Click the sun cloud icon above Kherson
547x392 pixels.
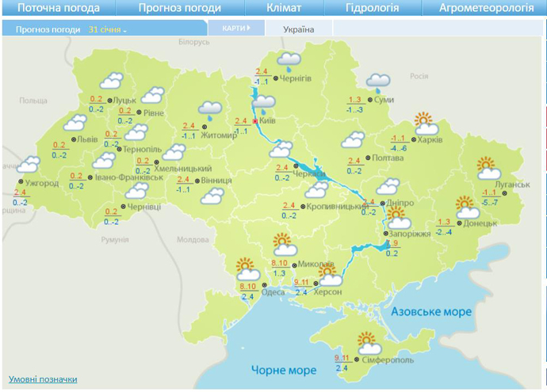point(329,274)
